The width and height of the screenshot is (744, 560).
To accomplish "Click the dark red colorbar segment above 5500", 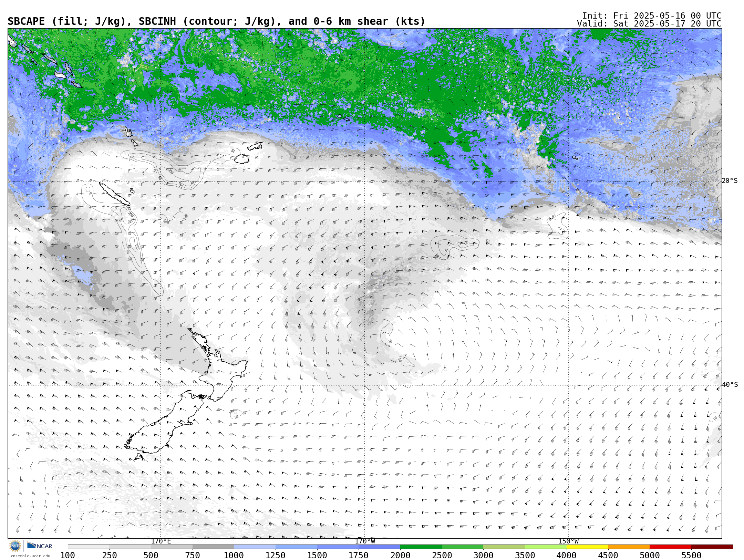I will tap(712, 547).
